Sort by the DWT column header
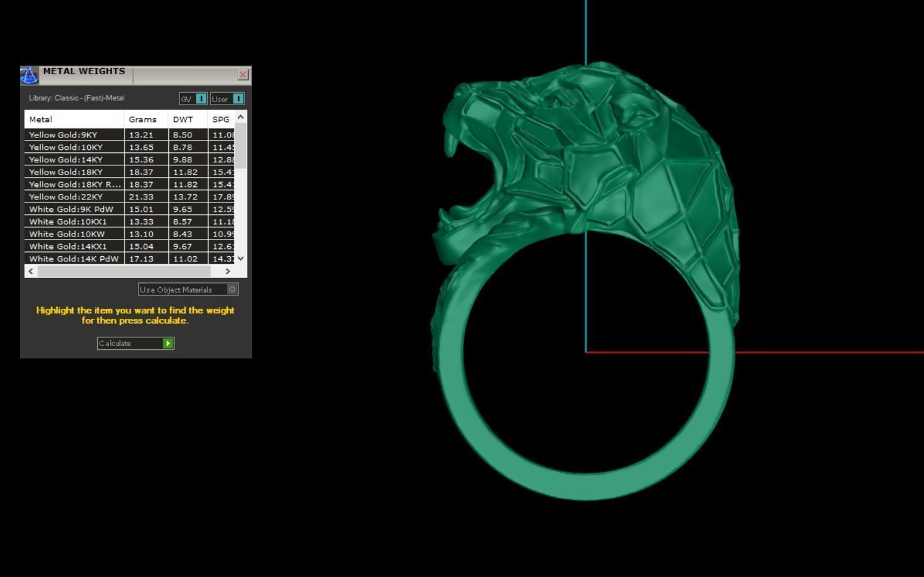The width and height of the screenshot is (924, 577). coord(188,119)
